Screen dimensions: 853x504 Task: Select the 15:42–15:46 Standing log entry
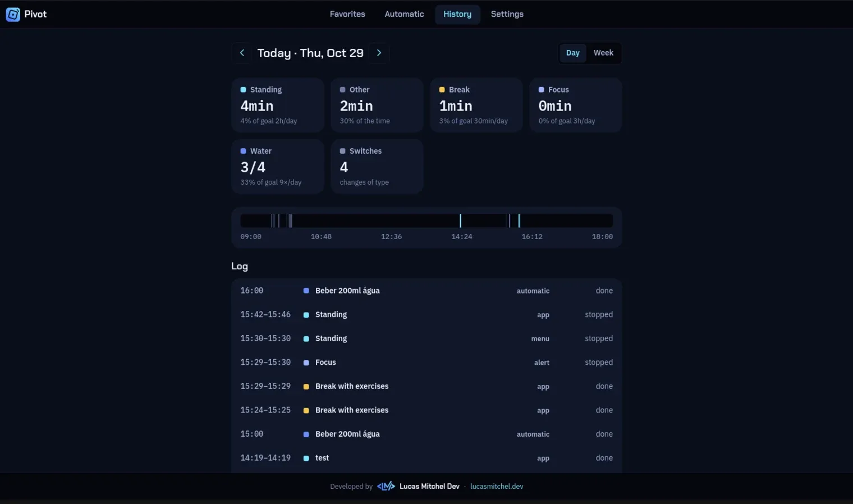pos(427,315)
